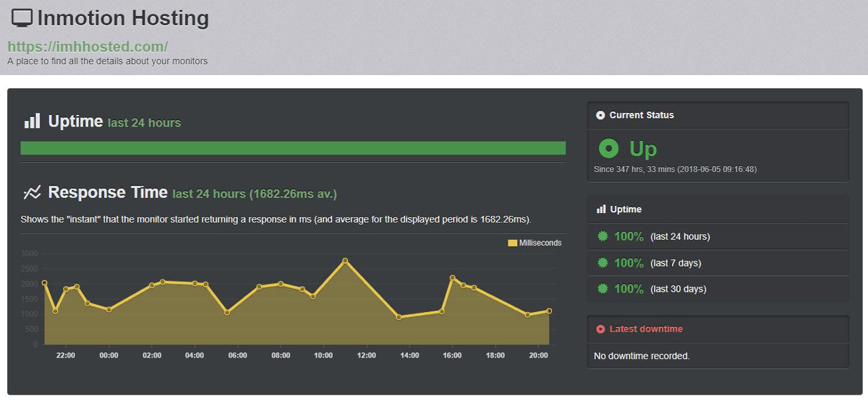
Task: Click '100%' for last 7 days
Action: 629,263
